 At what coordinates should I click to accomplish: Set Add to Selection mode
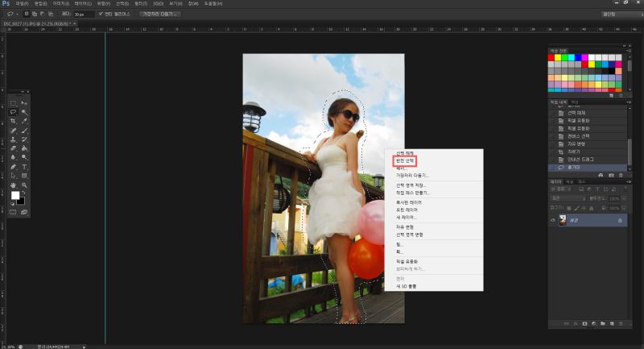coord(35,14)
